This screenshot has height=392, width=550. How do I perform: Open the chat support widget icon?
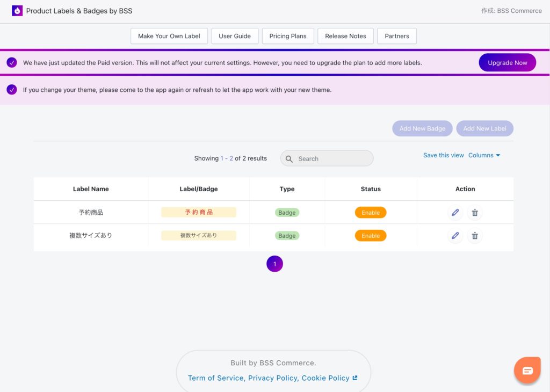[x=527, y=371]
